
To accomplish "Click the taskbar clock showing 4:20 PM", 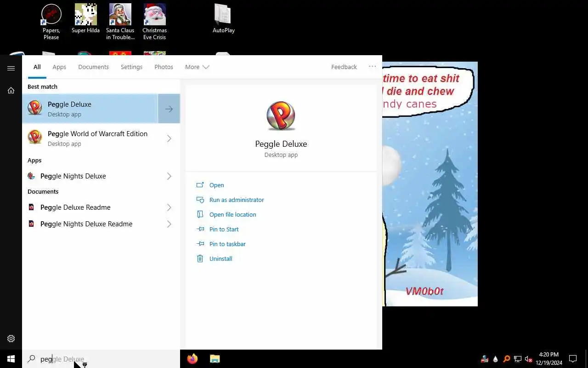I will [548, 359].
